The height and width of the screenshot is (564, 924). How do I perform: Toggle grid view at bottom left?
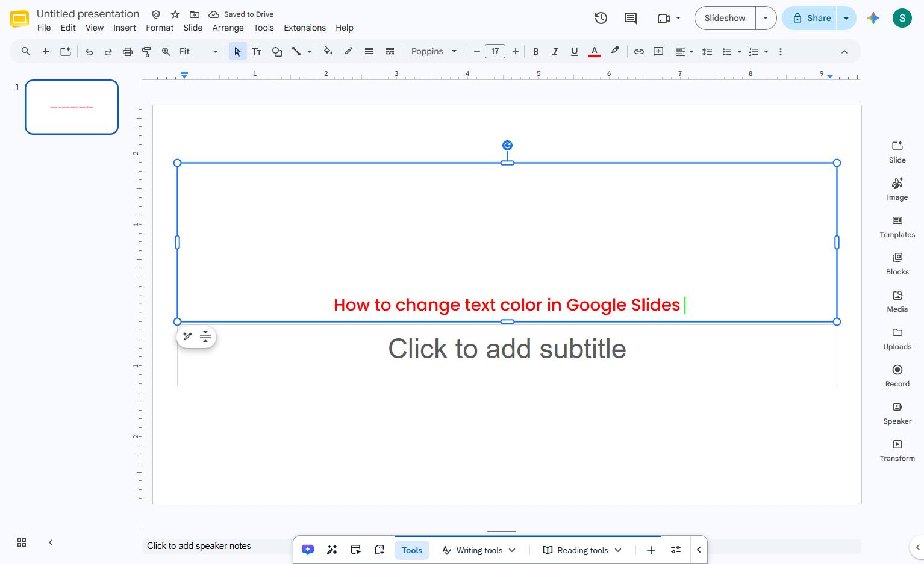(22, 542)
